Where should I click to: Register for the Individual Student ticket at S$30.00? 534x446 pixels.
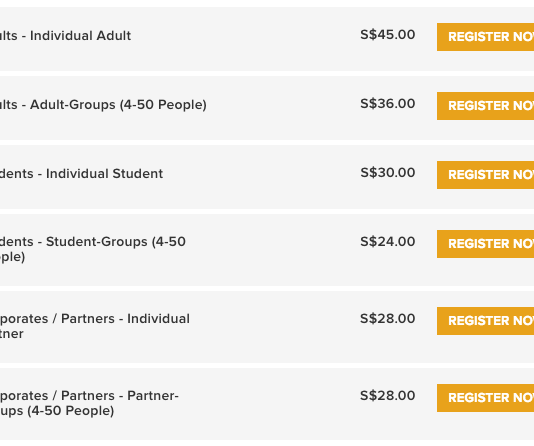click(485, 175)
